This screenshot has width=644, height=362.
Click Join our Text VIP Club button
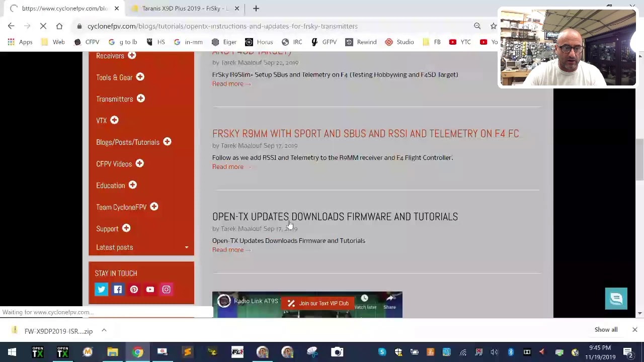click(x=318, y=303)
